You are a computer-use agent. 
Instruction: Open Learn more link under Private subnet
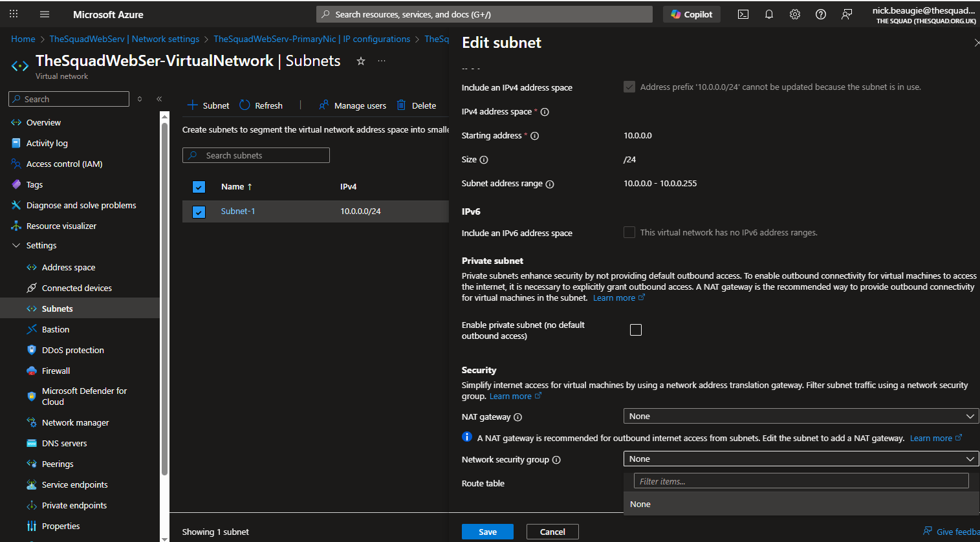[619, 298]
